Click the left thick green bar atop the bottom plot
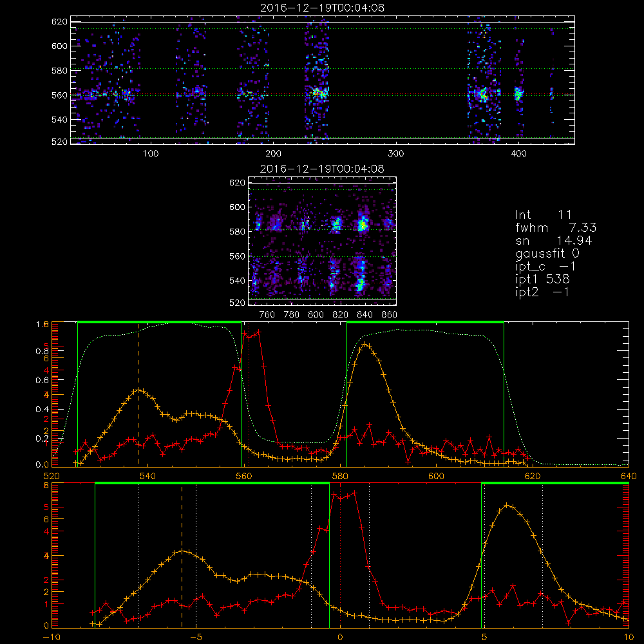 212,483
